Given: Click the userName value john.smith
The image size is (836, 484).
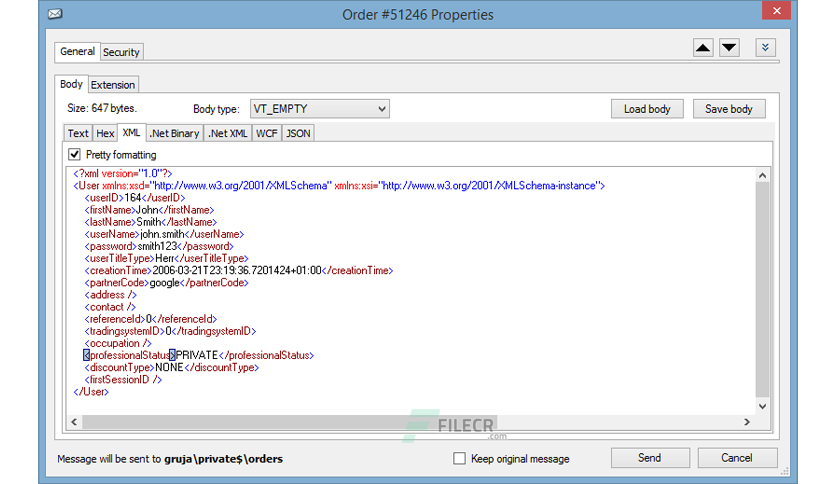Looking at the screenshot, I should tap(162, 235).
